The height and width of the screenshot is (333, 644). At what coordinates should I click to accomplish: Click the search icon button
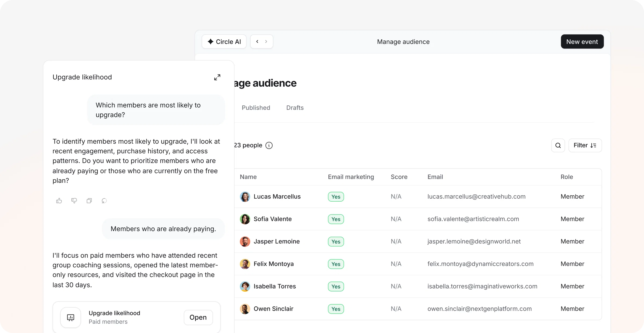coord(558,145)
